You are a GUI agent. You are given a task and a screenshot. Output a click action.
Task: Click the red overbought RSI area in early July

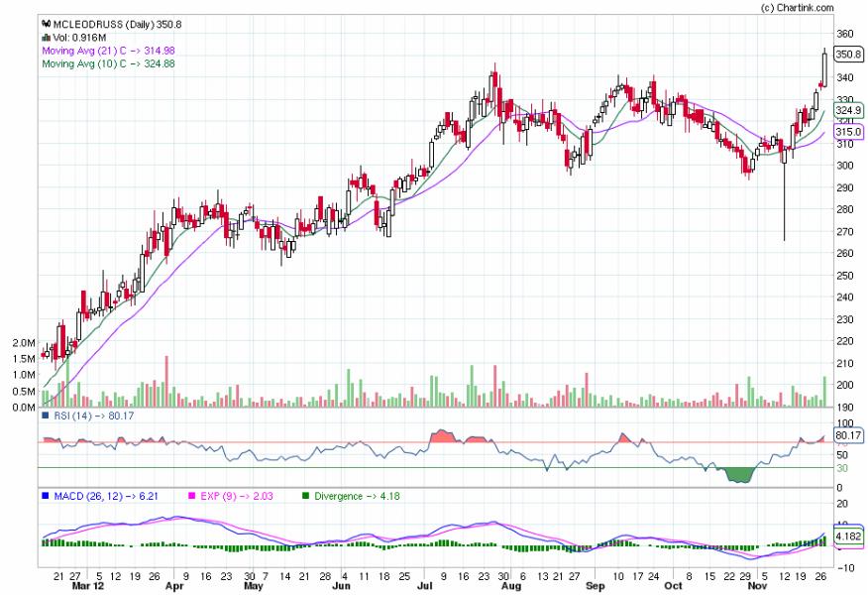(443, 436)
